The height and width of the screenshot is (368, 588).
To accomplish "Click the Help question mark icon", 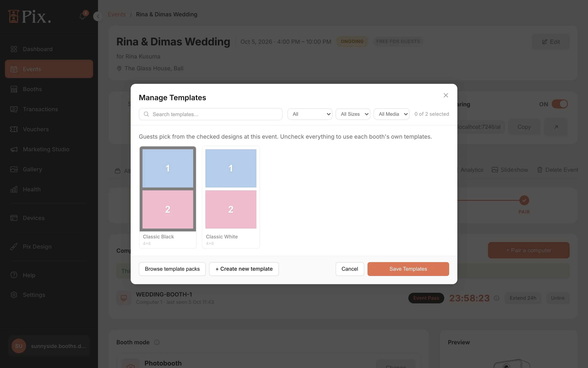I will point(14,275).
